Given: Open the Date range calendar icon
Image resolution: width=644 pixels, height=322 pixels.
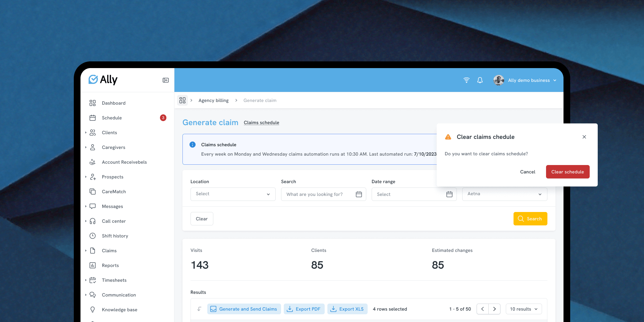Looking at the screenshot, I should tap(449, 194).
